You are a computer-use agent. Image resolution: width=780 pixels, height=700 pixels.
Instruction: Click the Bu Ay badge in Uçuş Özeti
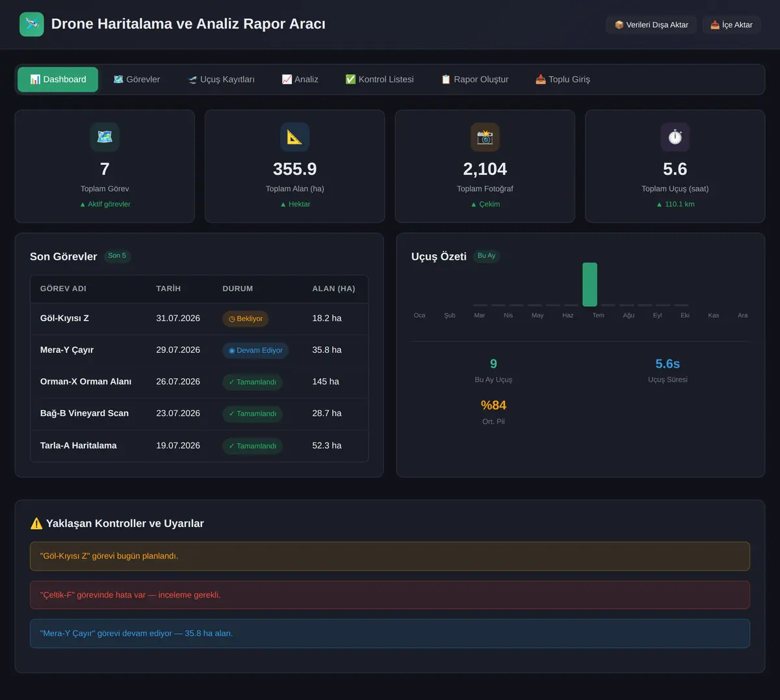[486, 256]
